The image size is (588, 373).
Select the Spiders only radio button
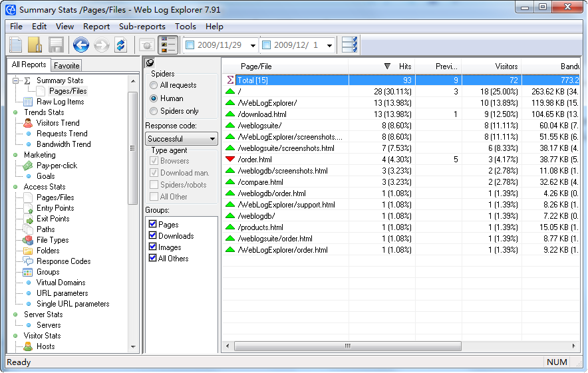(x=154, y=111)
